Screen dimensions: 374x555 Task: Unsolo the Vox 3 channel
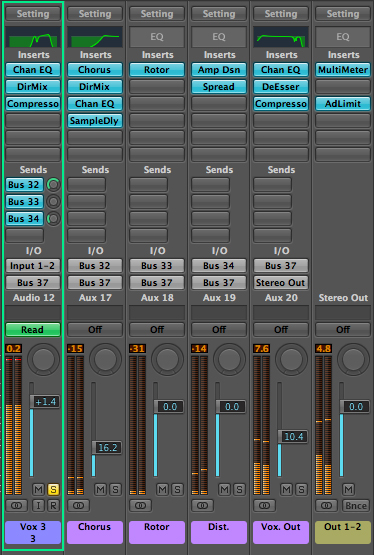click(x=53, y=490)
